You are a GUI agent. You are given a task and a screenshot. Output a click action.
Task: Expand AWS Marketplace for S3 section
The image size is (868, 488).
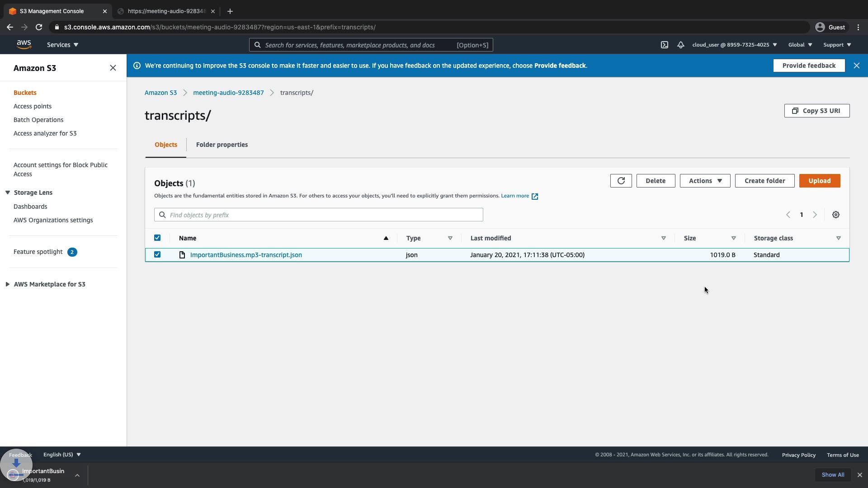8,284
